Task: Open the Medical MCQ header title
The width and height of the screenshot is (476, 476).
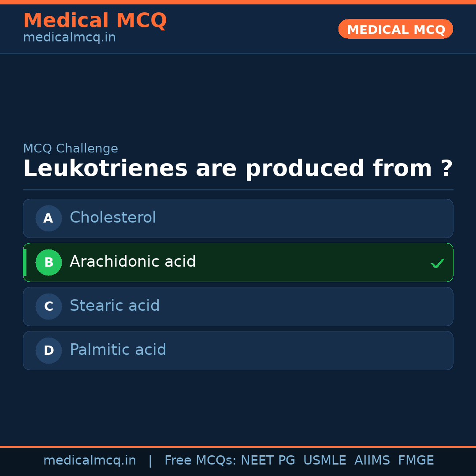Action: coord(95,21)
